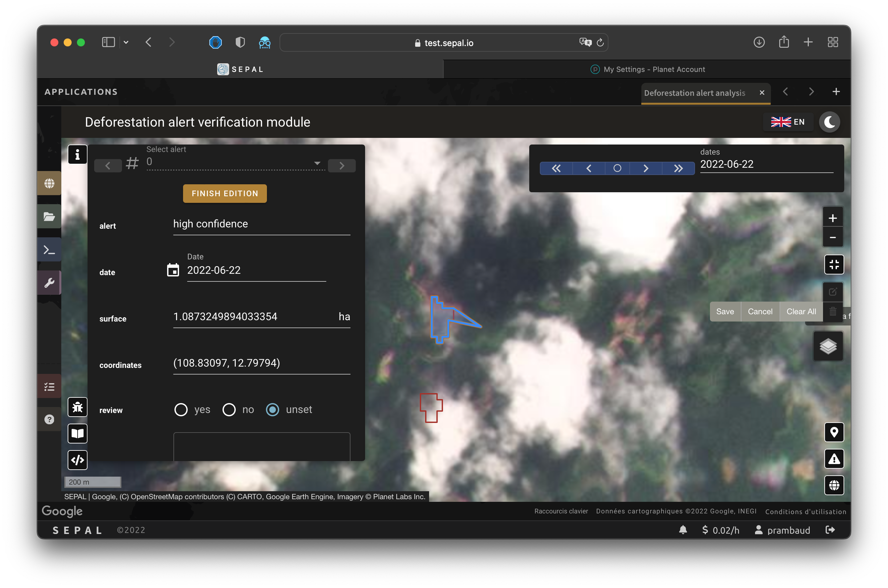The height and width of the screenshot is (588, 888).
Task: Open the map layers control icon
Action: (828, 346)
